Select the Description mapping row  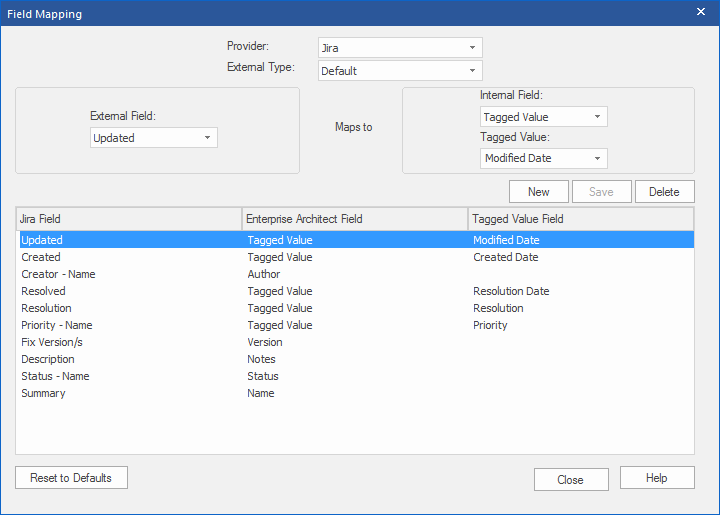click(x=357, y=359)
